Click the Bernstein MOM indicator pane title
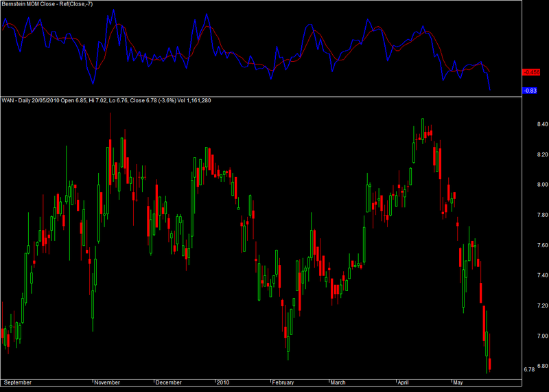The width and height of the screenshot is (549, 392). click(47, 4)
